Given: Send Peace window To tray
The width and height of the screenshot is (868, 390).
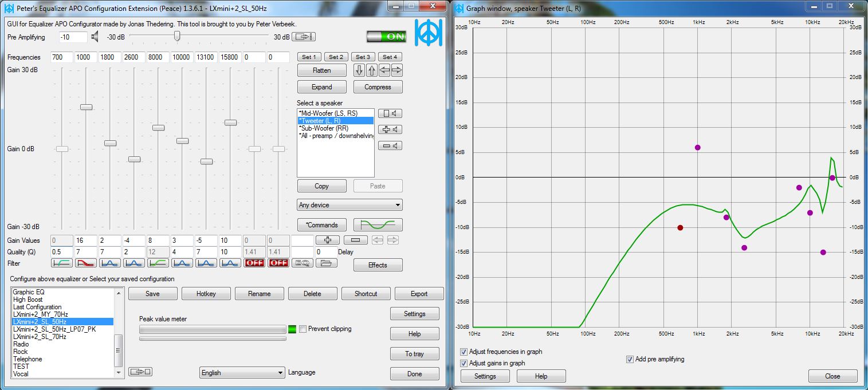Looking at the screenshot, I should click(x=415, y=354).
